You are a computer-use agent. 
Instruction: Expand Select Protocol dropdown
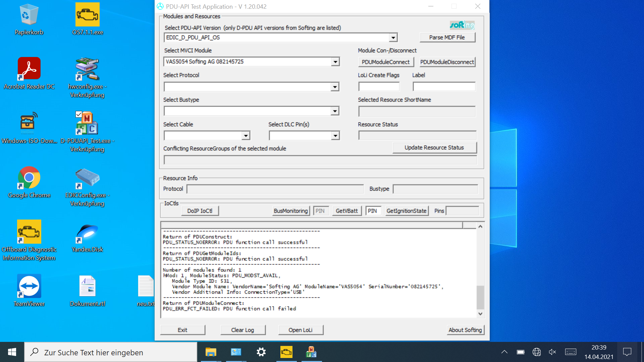[x=335, y=87]
